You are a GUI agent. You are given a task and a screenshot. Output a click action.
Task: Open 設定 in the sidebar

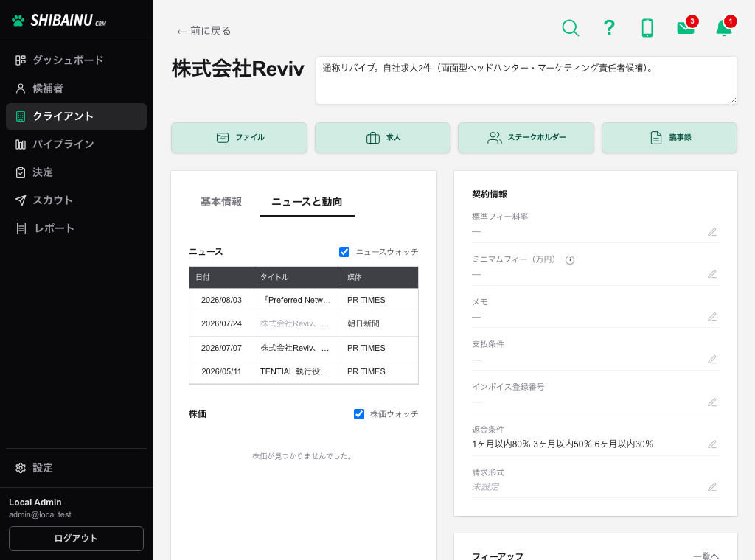[76, 468]
